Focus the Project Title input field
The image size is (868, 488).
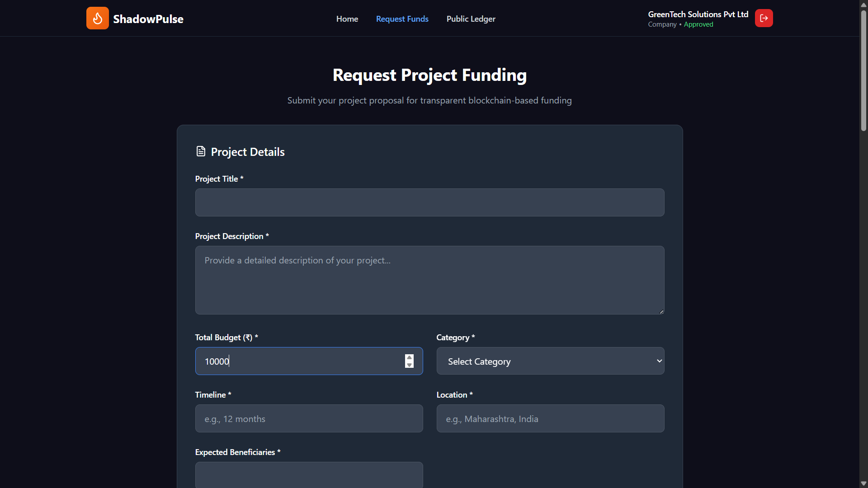click(429, 202)
